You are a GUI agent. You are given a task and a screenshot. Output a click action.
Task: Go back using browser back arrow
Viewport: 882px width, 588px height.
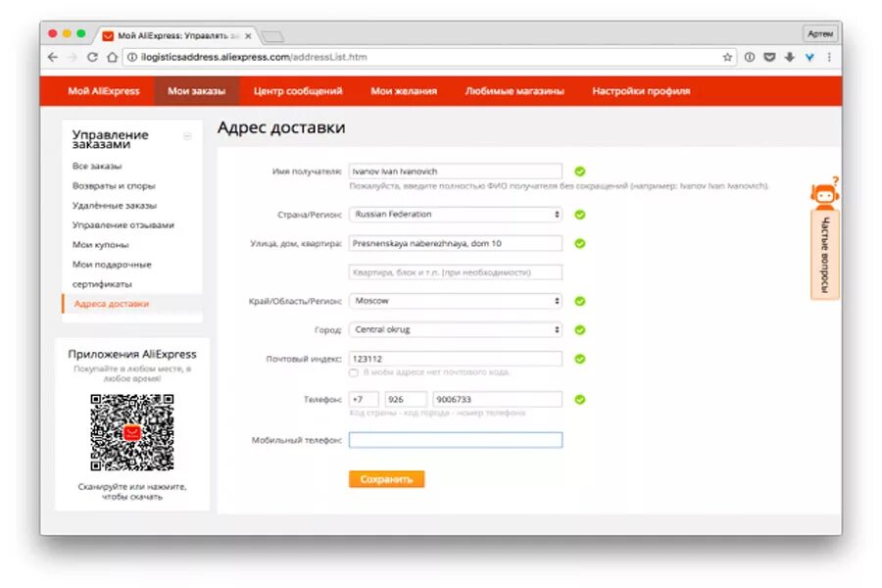(53, 58)
